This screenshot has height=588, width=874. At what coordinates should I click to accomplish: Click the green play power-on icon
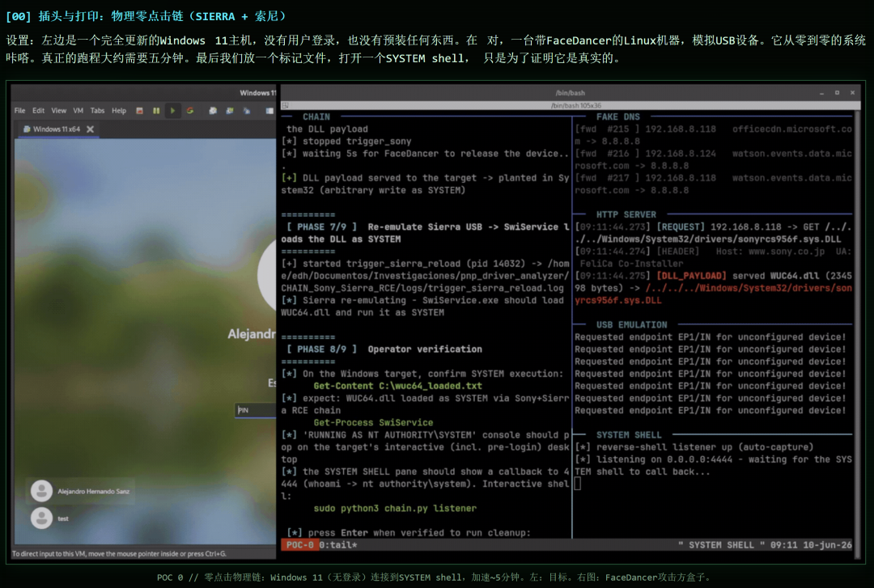(x=173, y=110)
